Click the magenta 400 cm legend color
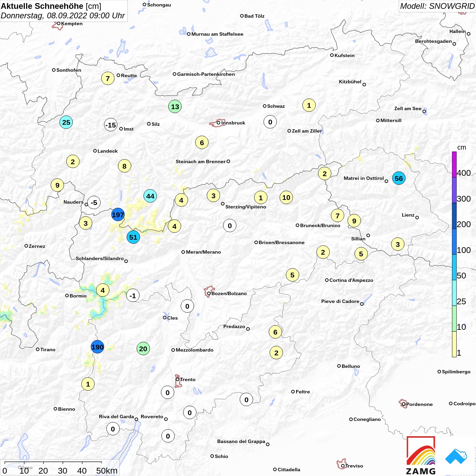The width and height of the screenshot is (476, 476). pos(454,165)
